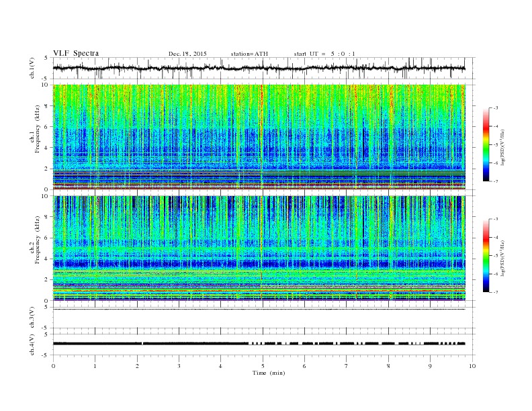The width and height of the screenshot is (532, 411).
Task: Click the "-4" tick on ch.2 color bar
Action: coord(495,237)
